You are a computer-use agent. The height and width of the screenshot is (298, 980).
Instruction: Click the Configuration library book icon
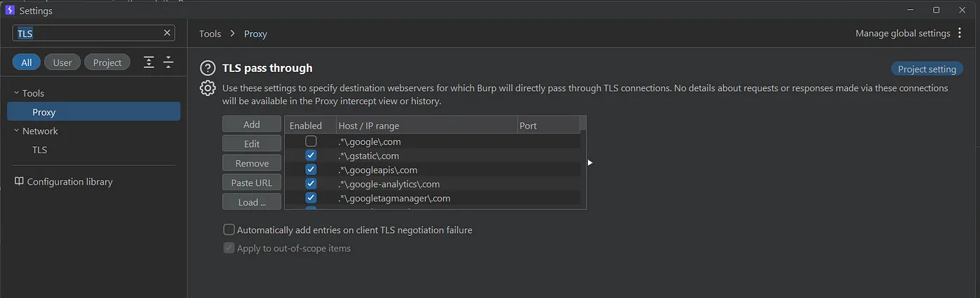19,181
